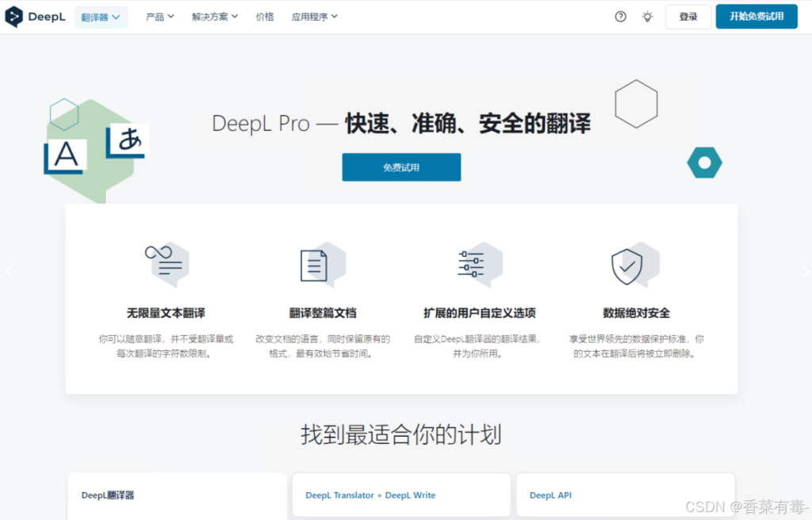This screenshot has height=520, width=812.
Task: Open the 翻译器 dropdown menu
Action: (x=101, y=16)
